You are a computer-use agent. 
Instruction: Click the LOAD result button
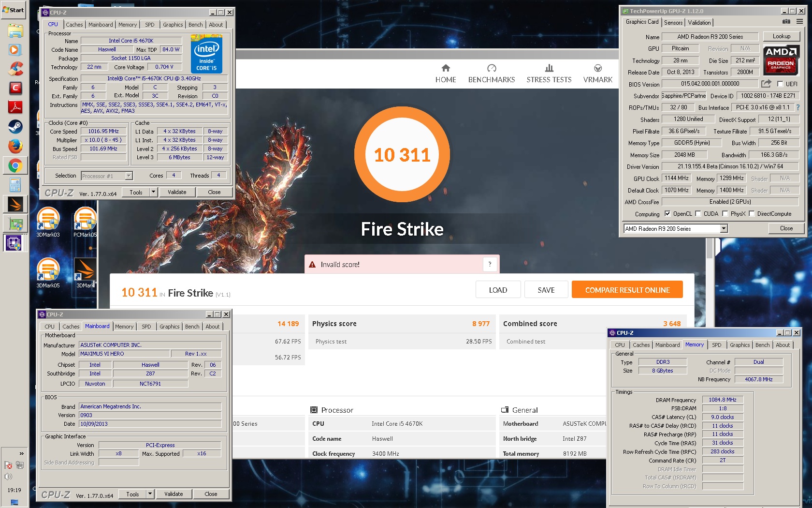click(498, 290)
